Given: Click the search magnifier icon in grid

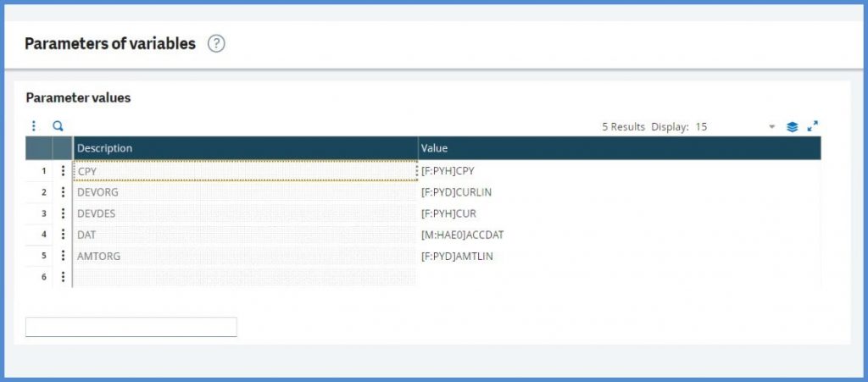Looking at the screenshot, I should coord(58,126).
